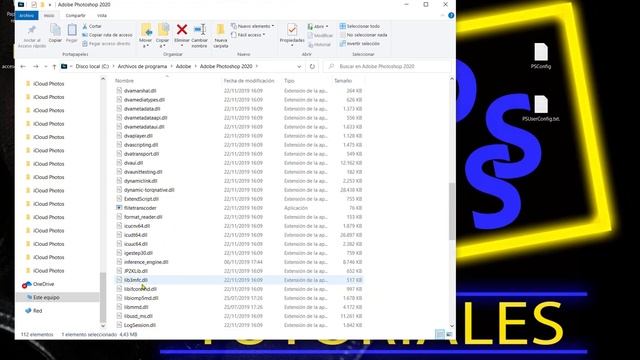
Task: Switch to the Compartir ribbon tab
Action: point(76,16)
